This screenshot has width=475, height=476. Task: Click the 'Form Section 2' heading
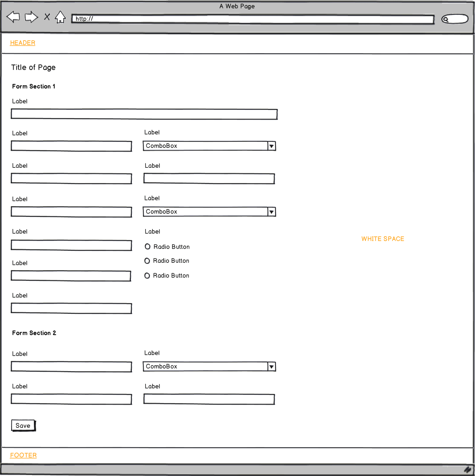(x=34, y=333)
